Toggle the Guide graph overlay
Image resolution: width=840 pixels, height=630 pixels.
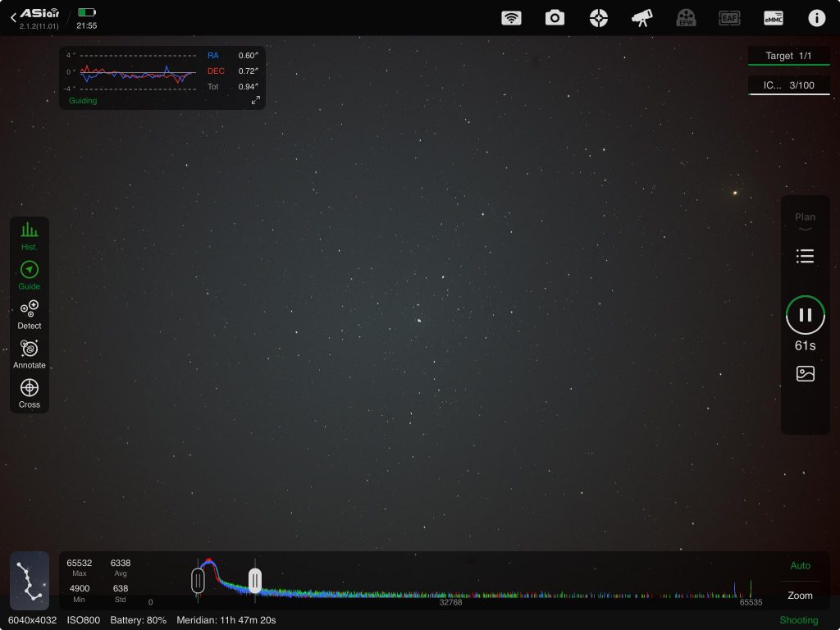click(x=30, y=275)
